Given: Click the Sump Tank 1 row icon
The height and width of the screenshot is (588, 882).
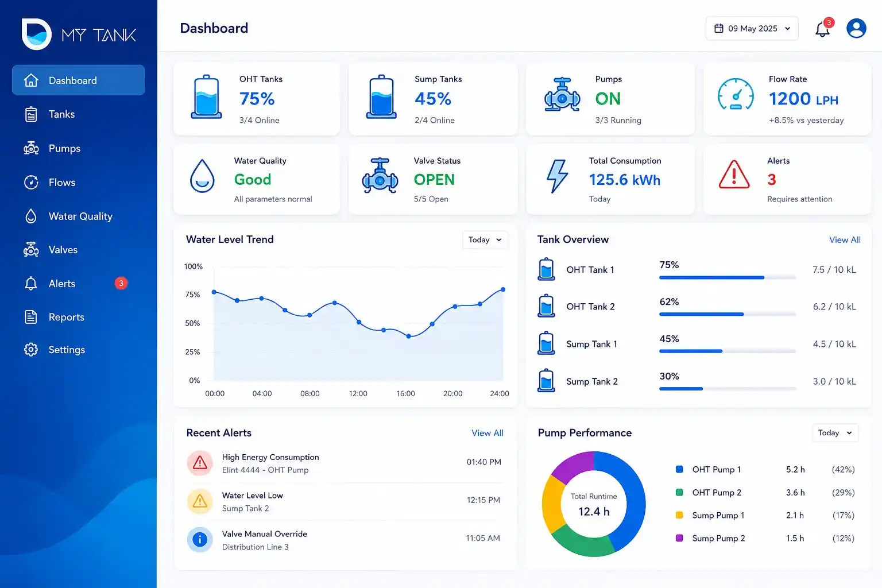Looking at the screenshot, I should pyautogui.click(x=547, y=343).
